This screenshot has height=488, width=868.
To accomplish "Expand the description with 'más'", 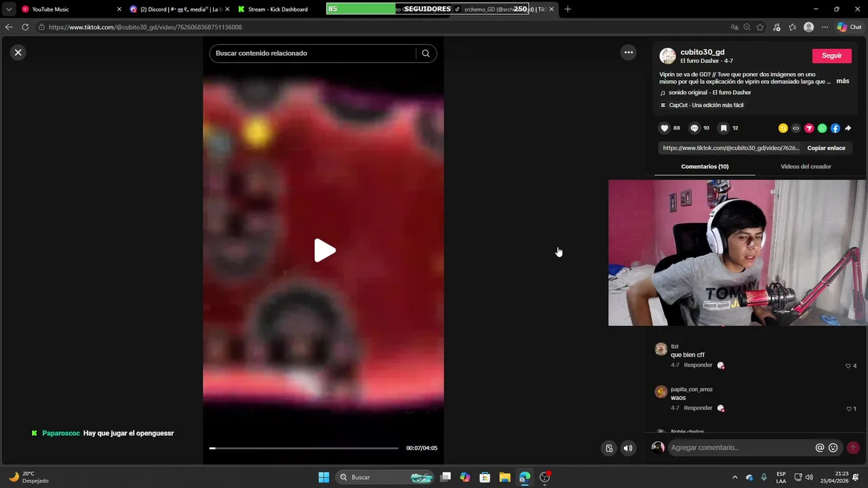I will [843, 81].
